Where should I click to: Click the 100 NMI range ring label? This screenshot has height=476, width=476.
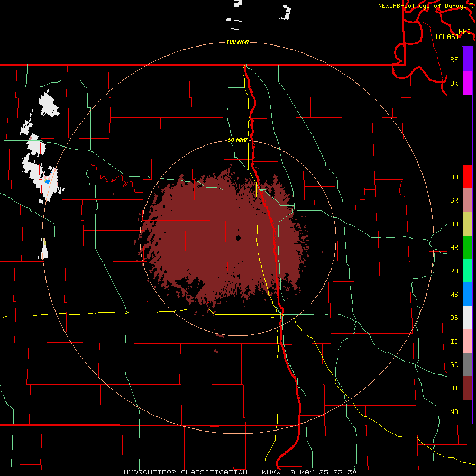pyautogui.click(x=237, y=42)
